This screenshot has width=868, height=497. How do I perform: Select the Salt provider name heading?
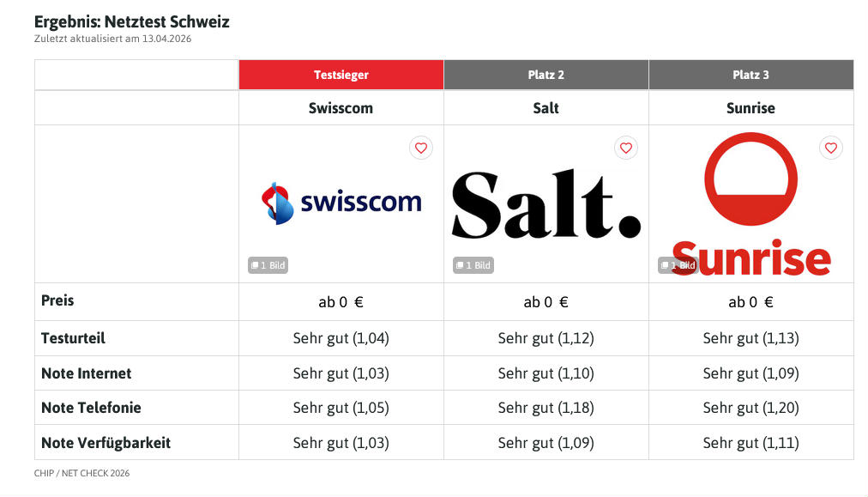(x=546, y=108)
